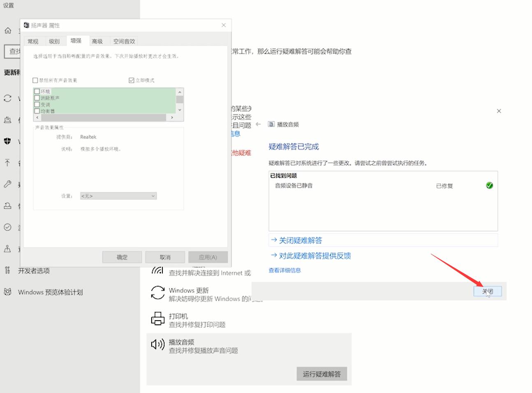532x393 pixels.
Task: Switch to the 级别 tab
Action: click(x=54, y=41)
